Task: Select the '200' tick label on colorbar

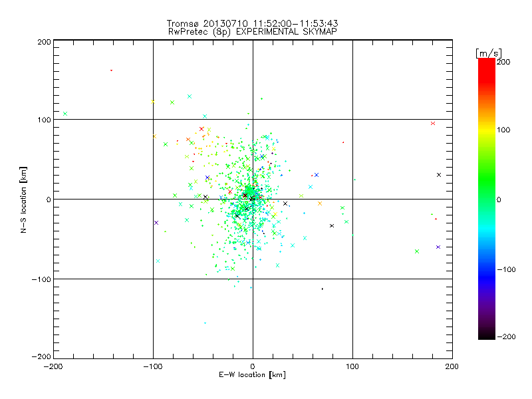Action: [x=503, y=62]
